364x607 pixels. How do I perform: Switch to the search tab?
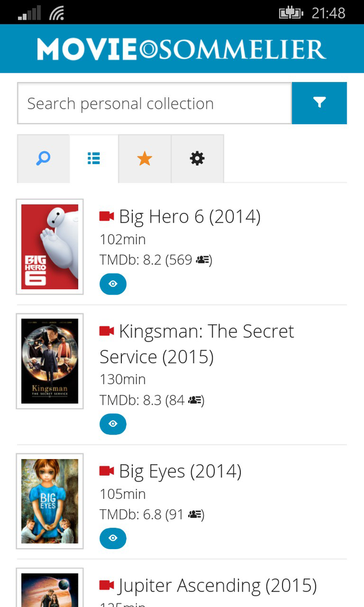[x=43, y=158]
